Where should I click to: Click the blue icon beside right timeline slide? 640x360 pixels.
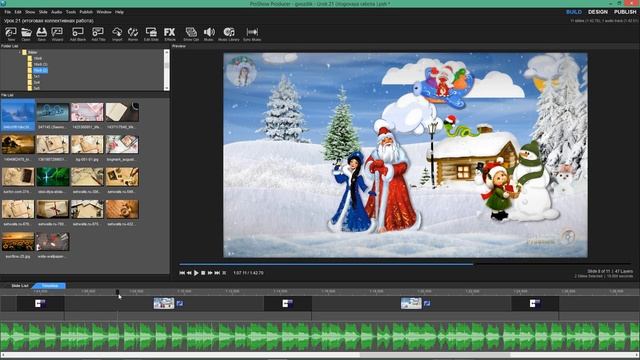[x=427, y=303]
